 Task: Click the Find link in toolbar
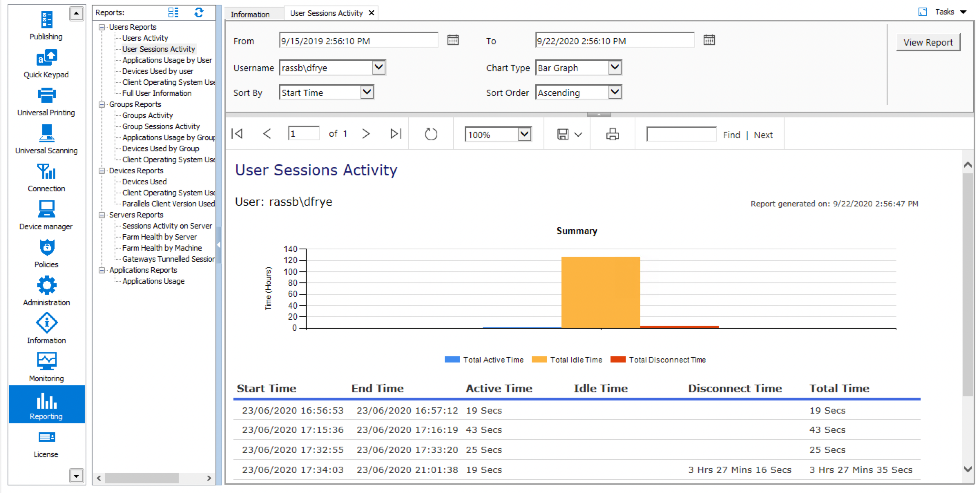[731, 135]
